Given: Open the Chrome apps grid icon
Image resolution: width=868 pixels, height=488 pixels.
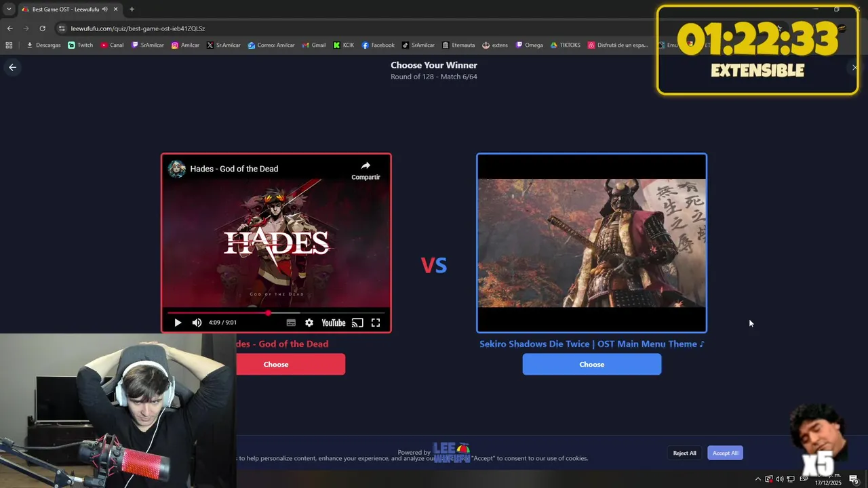Looking at the screenshot, I should coord(9,45).
